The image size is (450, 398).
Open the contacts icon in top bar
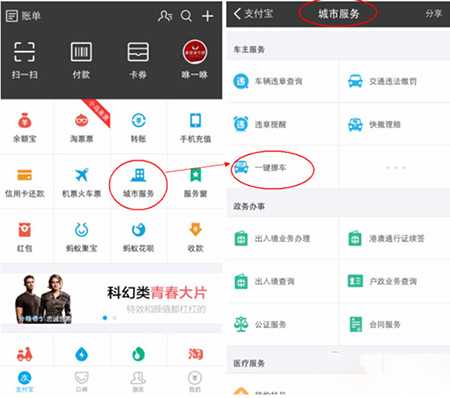[165, 16]
